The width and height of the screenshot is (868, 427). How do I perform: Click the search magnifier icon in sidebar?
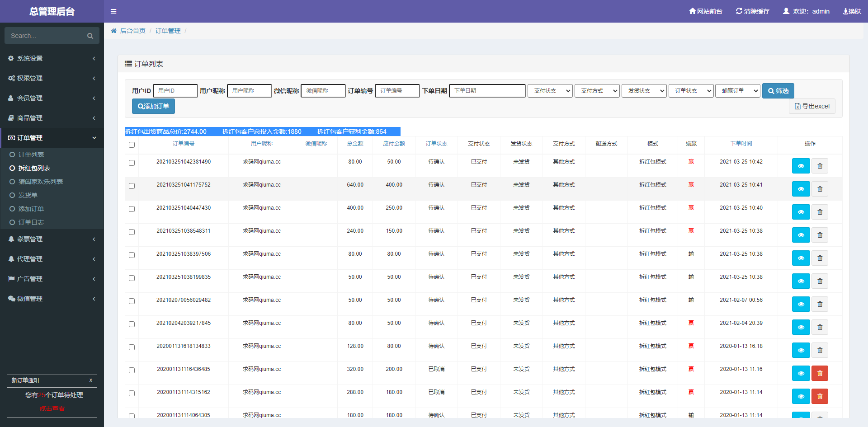[90, 36]
